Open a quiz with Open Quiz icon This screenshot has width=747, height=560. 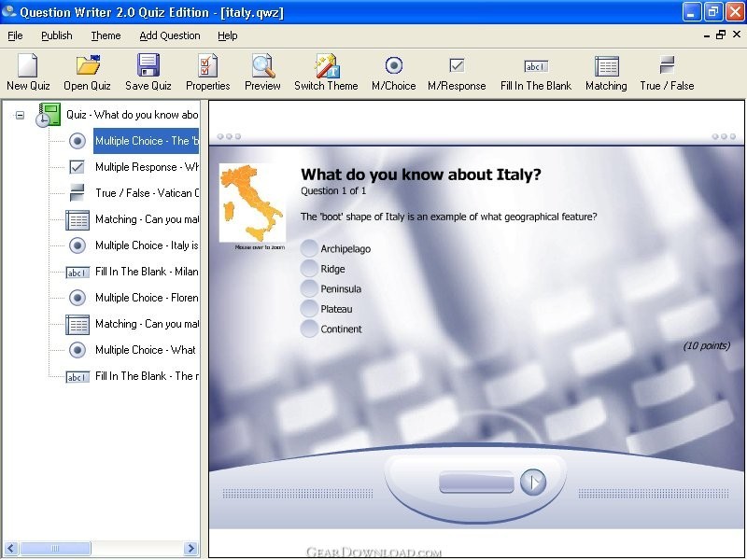(88, 65)
